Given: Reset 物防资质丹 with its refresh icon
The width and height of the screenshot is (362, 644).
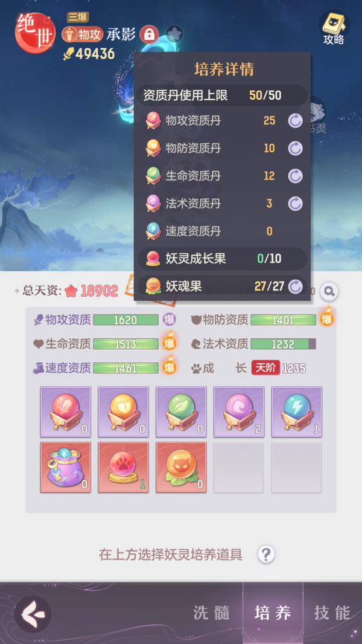Looking at the screenshot, I should [295, 148].
